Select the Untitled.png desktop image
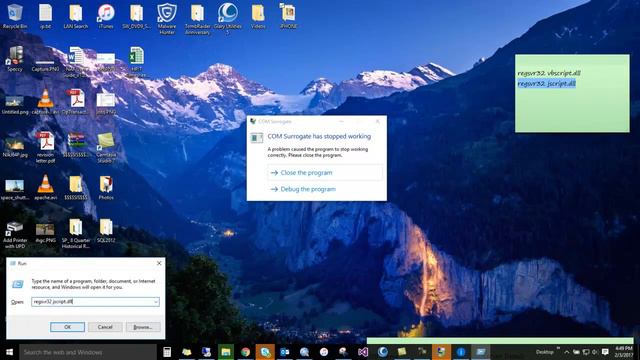Viewport: 640px width, 360px height. coord(15,104)
